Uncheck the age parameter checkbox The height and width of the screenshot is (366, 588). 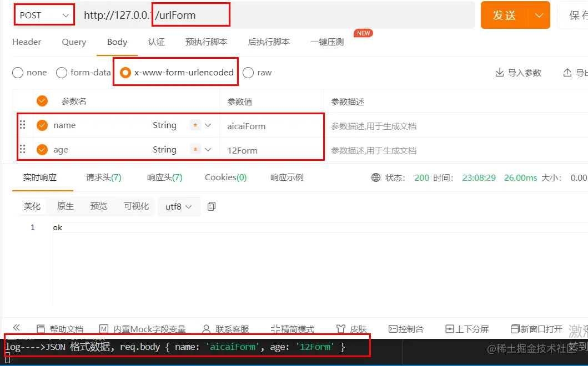42,150
